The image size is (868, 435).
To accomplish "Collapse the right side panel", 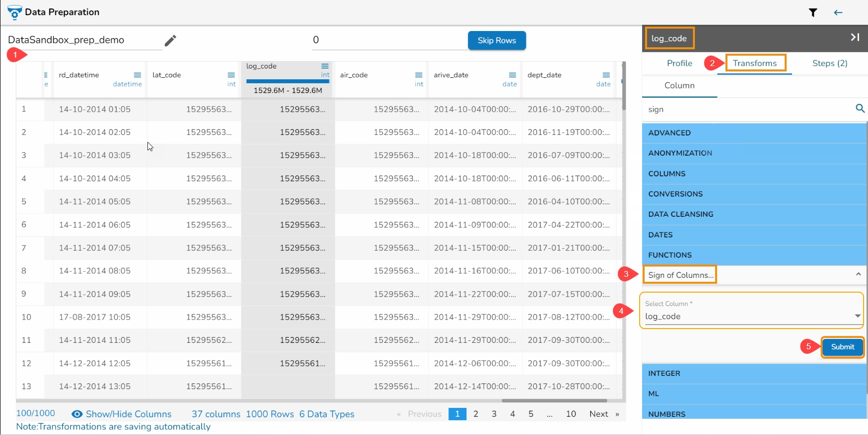I will pos(855,37).
